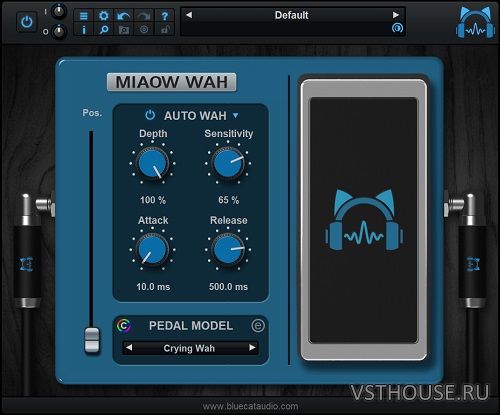Open the main menu hamburger icon
Screen dimensions: 500x415
pos(84,16)
